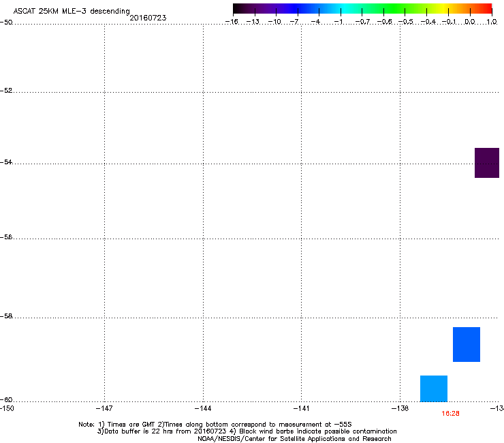
Task: Click the longitude label -141
Action: click(301, 408)
